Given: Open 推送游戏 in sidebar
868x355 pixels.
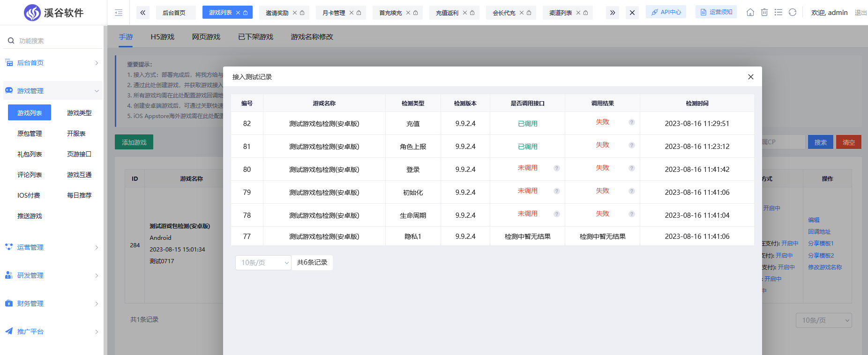Looking at the screenshot, I should point(30,216).
